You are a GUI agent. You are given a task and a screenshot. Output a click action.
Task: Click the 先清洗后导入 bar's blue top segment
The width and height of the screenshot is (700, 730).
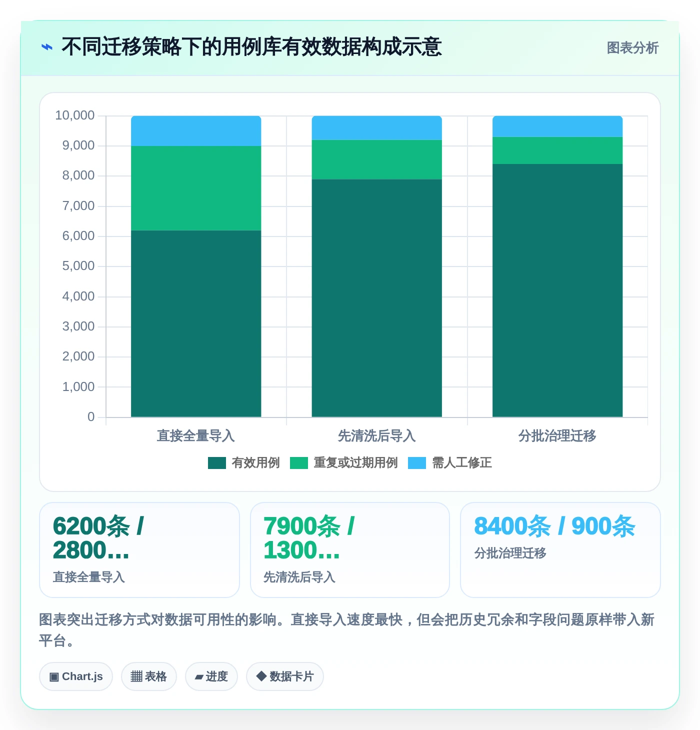point(377,128)
